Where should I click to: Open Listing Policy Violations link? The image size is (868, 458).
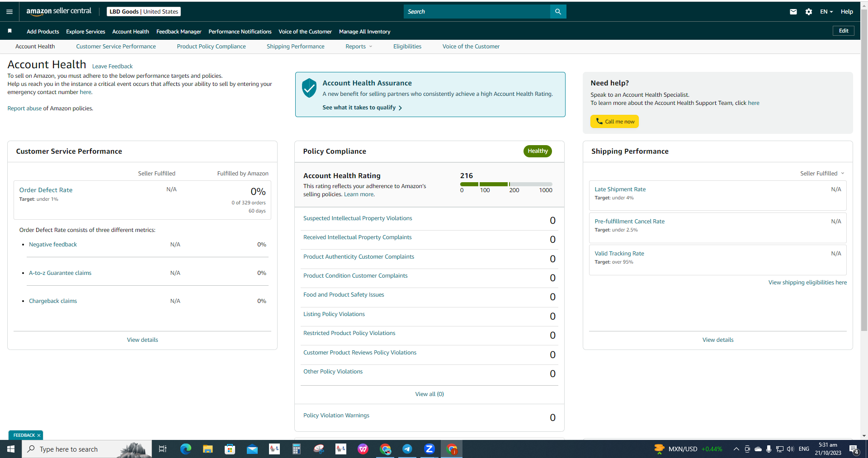334,314
